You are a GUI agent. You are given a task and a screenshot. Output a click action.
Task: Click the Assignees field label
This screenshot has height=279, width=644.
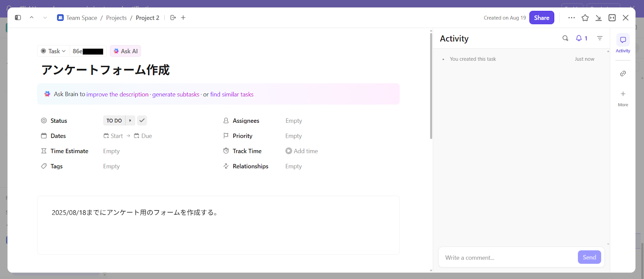(246, 121)
